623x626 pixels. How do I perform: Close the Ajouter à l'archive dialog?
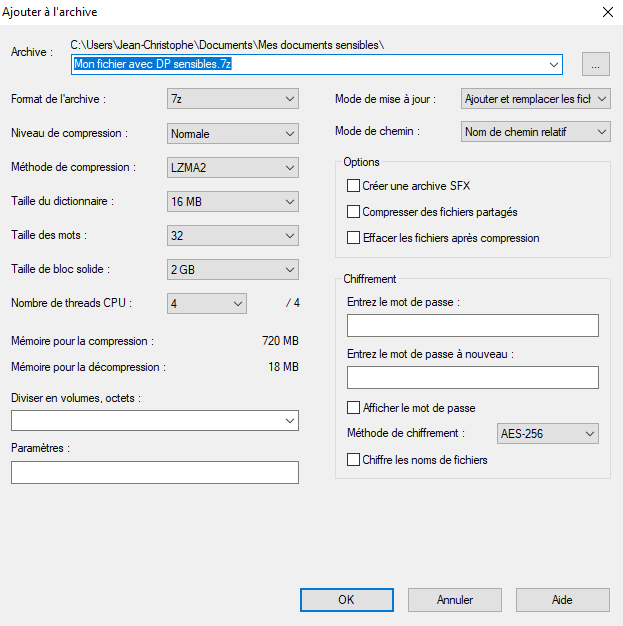coord(607,12)
